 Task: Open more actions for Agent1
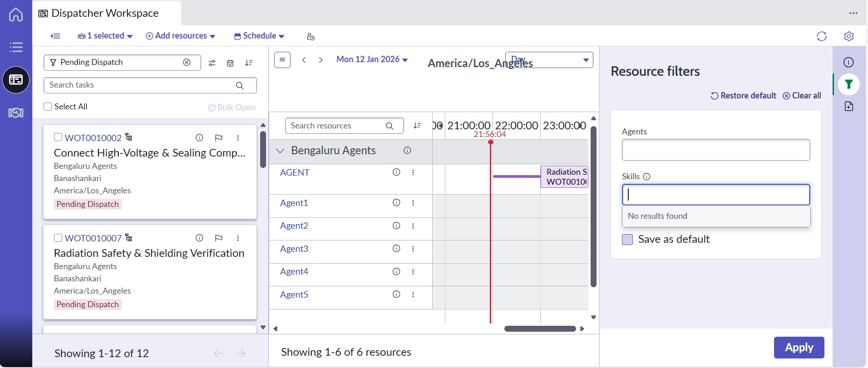click(x=413, y=203)
